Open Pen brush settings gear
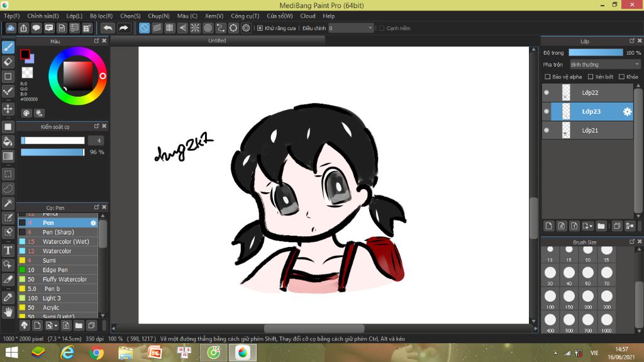 (x=93, y=223)
